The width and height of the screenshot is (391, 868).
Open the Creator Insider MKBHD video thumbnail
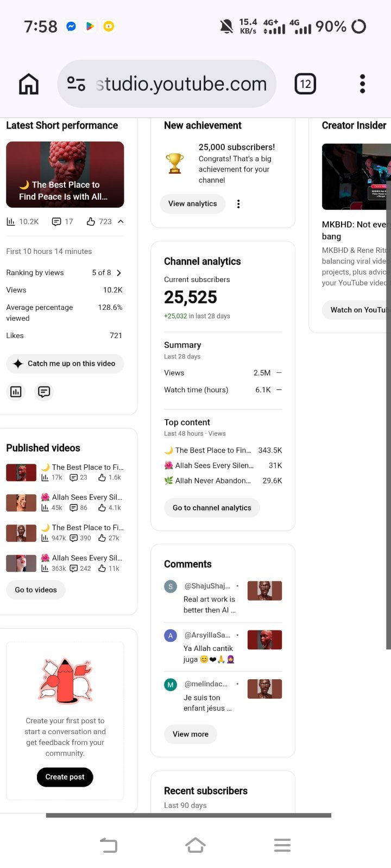pyautogui.click(x=356, y=176)
